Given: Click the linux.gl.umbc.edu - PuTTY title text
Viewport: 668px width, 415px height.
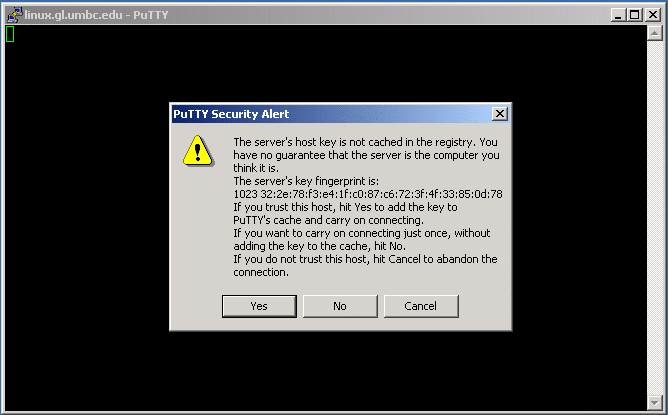Looking at the screenshot, I should pos(96,15).
